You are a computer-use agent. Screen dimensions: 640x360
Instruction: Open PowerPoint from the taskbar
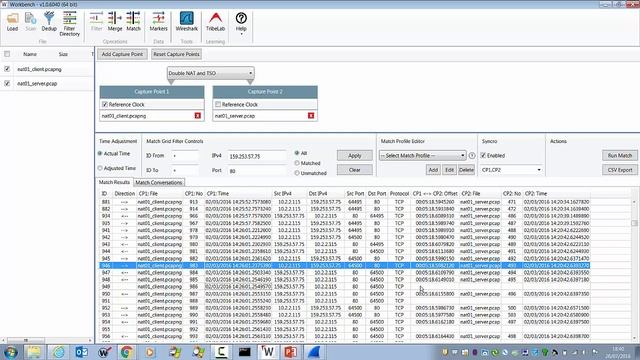(290, 352)
